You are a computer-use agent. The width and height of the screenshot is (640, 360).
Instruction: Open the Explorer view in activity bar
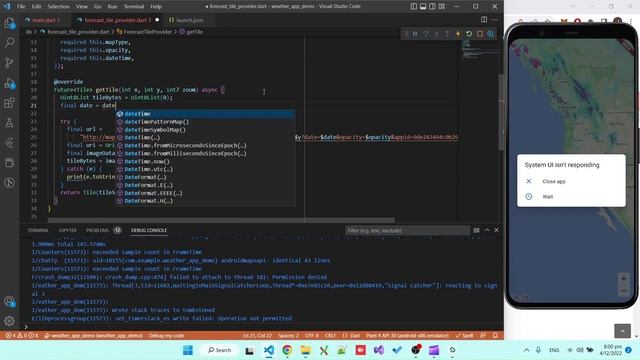click(x=9, y=23)
